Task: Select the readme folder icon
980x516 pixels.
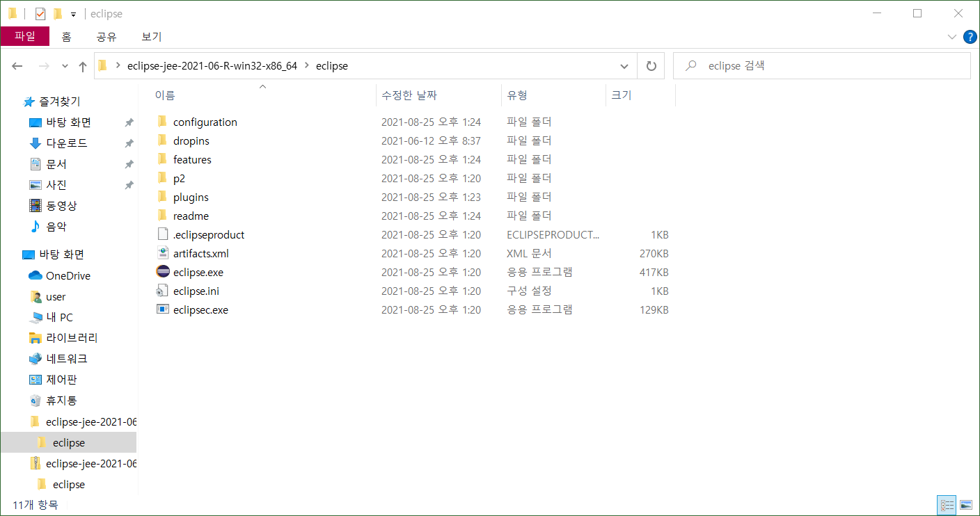Action: tap(162, 216)
